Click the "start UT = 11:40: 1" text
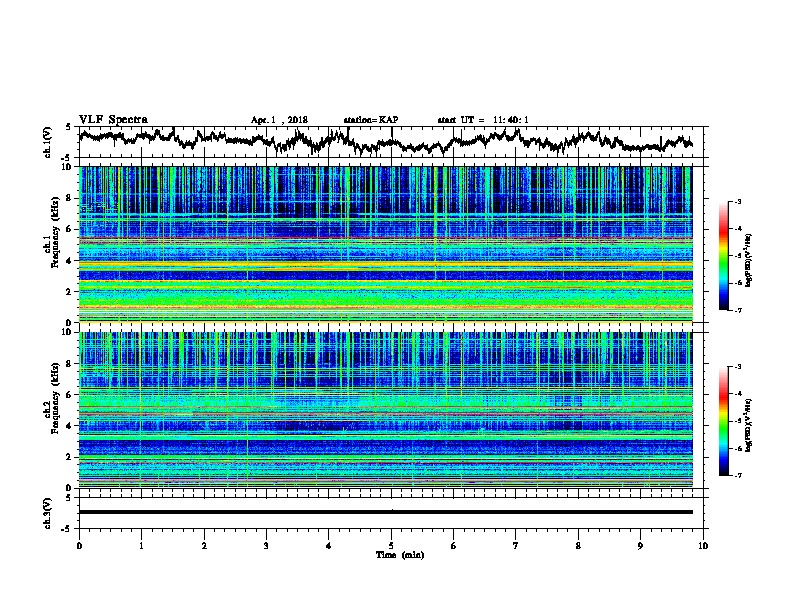 tap(483, 120)
